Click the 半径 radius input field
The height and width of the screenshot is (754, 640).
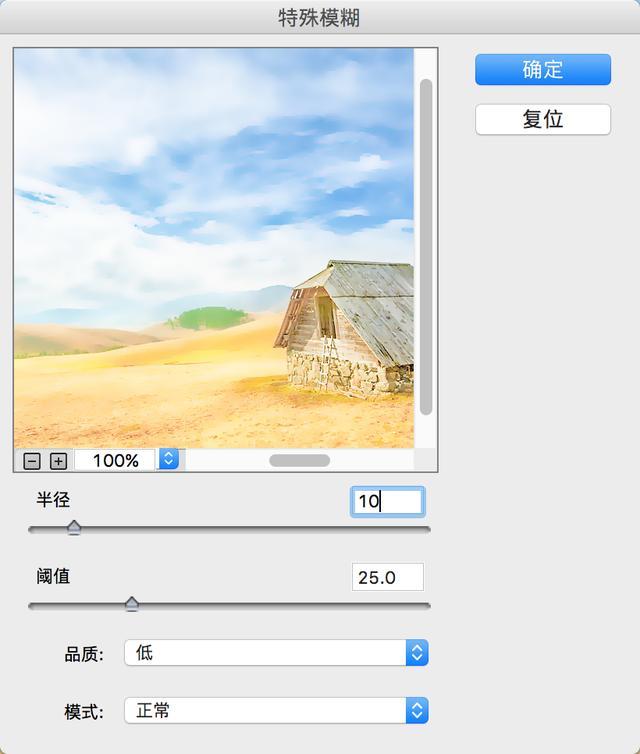coord(388,502)
